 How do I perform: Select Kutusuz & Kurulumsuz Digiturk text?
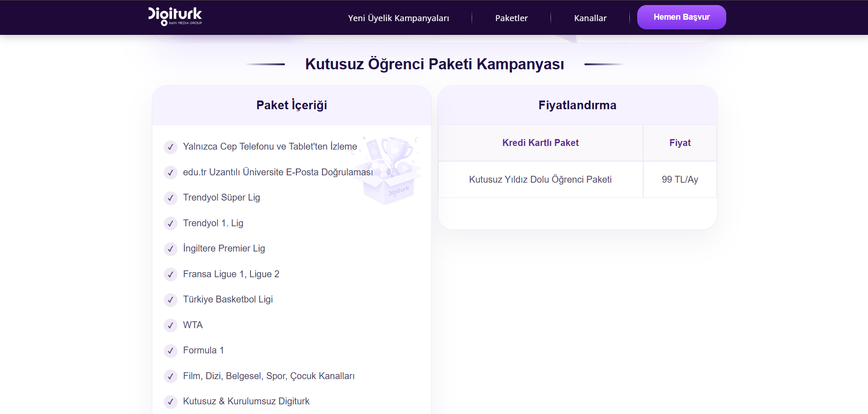pyautogui.click(x=246, y=401)
